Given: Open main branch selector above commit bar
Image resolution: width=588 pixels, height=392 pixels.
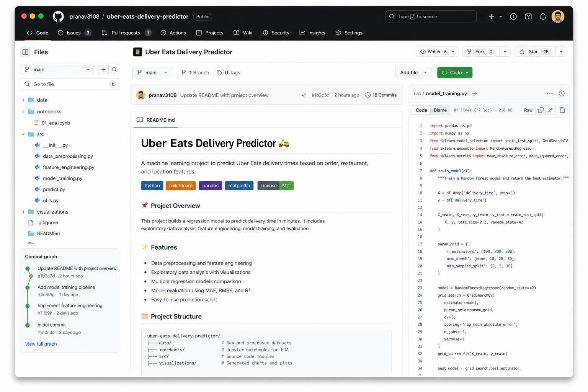Looking at the screenshot, I should 152,73.
